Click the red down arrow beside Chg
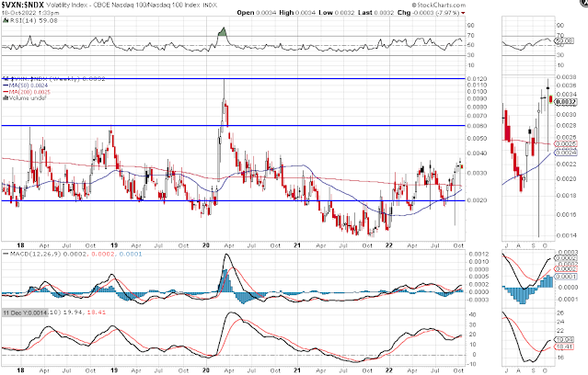Image resolution: width=588 pixels, height=375 pixels. tap(463, 13)
